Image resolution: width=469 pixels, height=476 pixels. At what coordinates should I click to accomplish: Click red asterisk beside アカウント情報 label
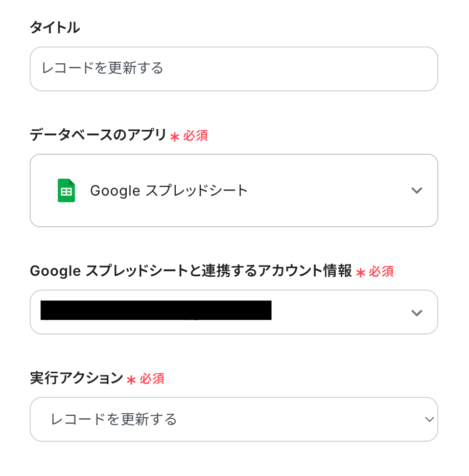tap(361, 272)
